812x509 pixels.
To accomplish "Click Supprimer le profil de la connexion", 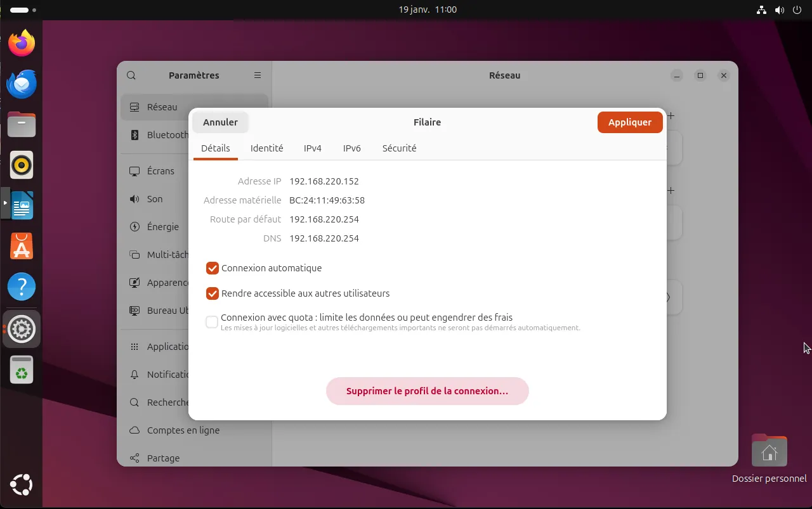I will [427, 391].
